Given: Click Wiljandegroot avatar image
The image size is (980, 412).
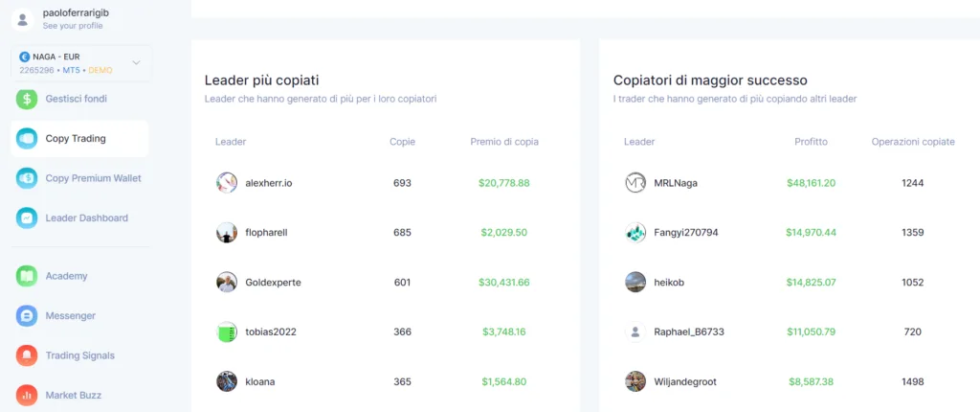Looking at the screenshot, I should pyautogui.click(x=635, y=381).
